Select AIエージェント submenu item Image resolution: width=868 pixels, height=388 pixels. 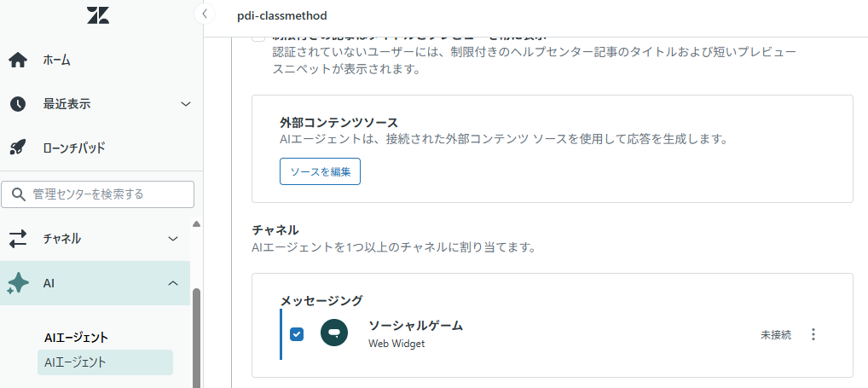(x=75, y=362)
